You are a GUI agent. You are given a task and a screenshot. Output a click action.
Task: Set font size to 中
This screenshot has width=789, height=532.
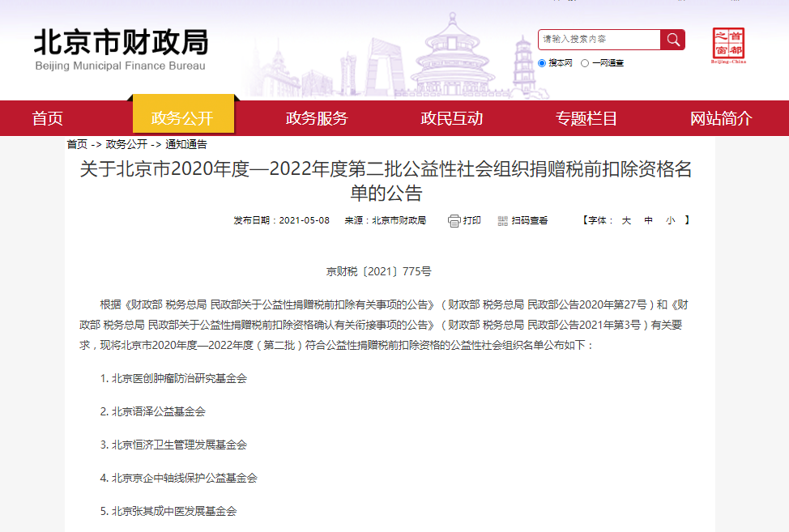648,220
